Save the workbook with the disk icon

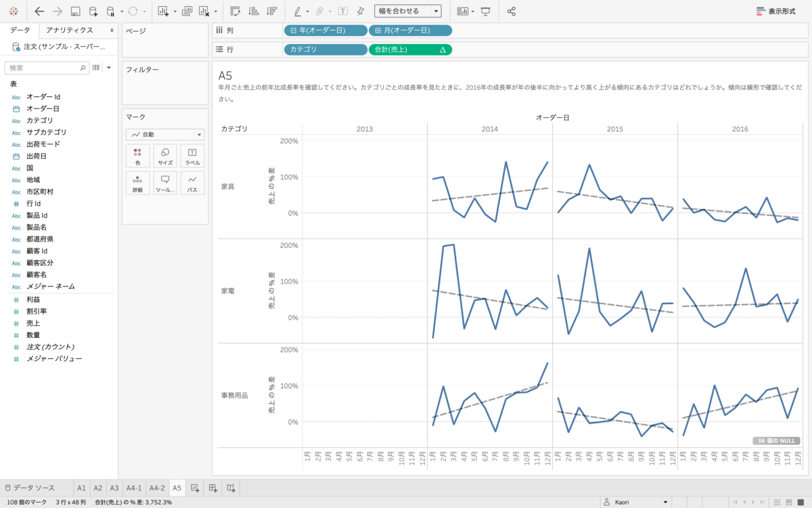pyautogui.click(x=76, y=11)
